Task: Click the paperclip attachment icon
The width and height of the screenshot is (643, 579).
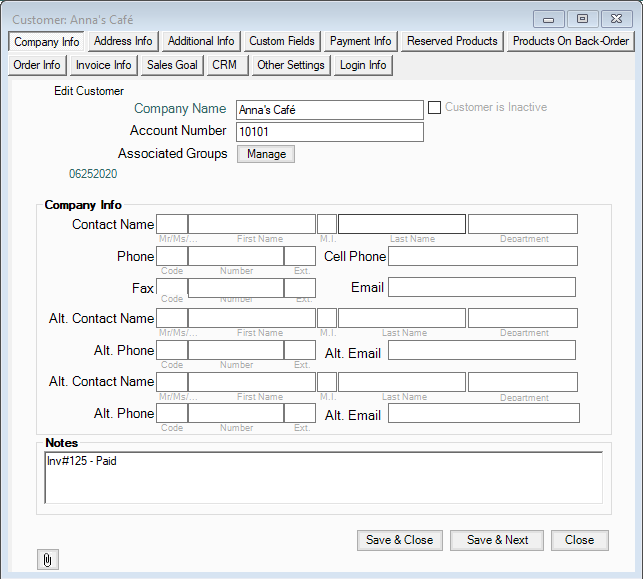Action: [47, 560]
